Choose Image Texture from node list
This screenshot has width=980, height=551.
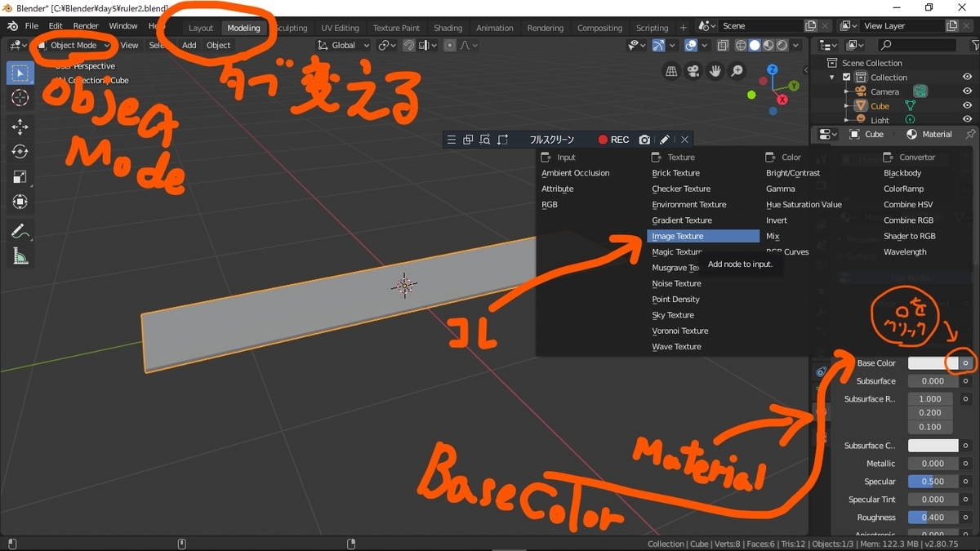pos(703,236)
